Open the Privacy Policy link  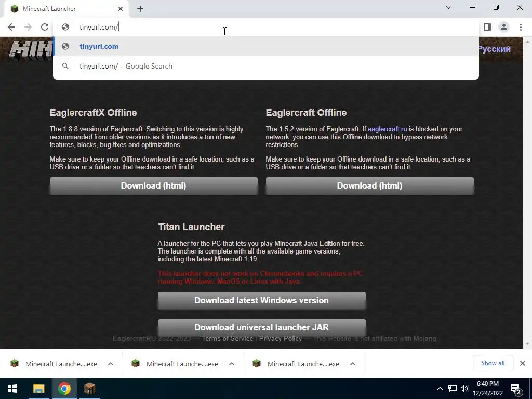click(281, 339)
